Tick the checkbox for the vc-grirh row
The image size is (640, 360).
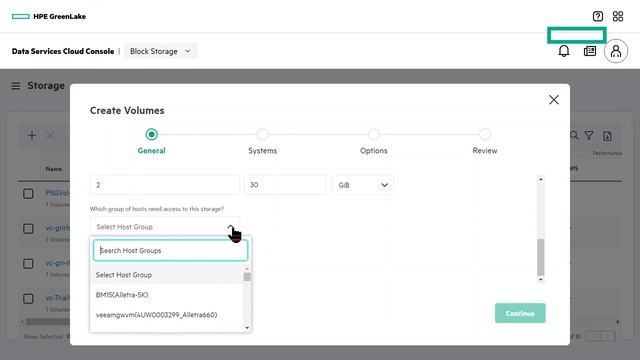28,229
